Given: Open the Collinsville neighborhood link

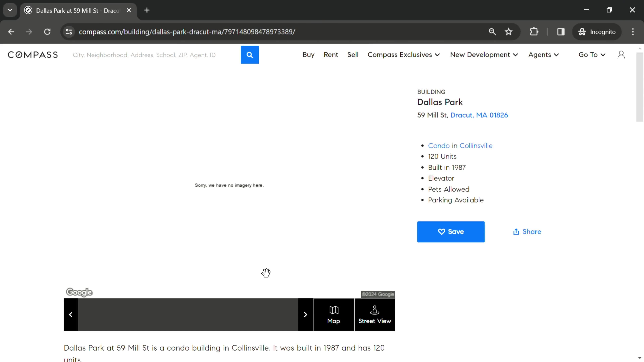Looking at the screenshot, I should click(476, 146).
